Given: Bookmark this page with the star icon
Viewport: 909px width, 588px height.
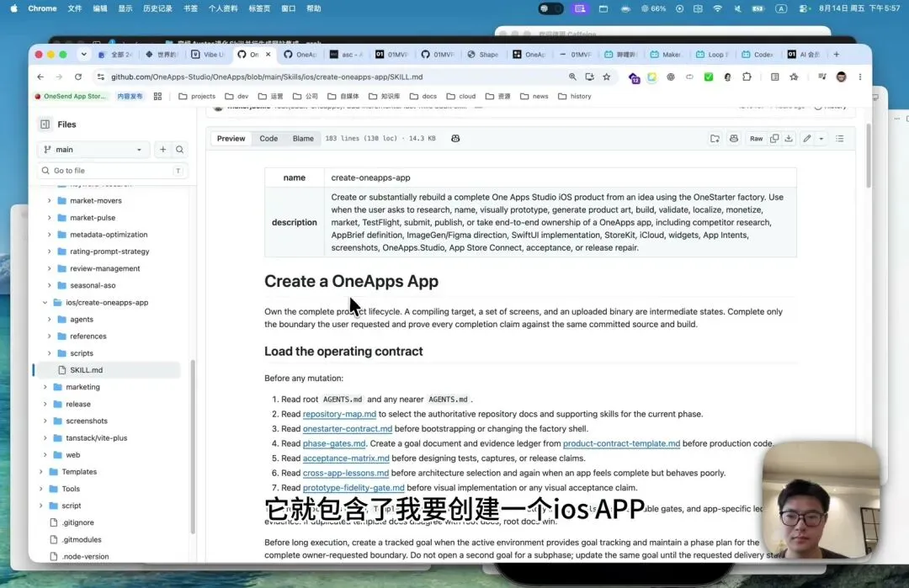Looking at the screenshot, I should click(606, 77).
